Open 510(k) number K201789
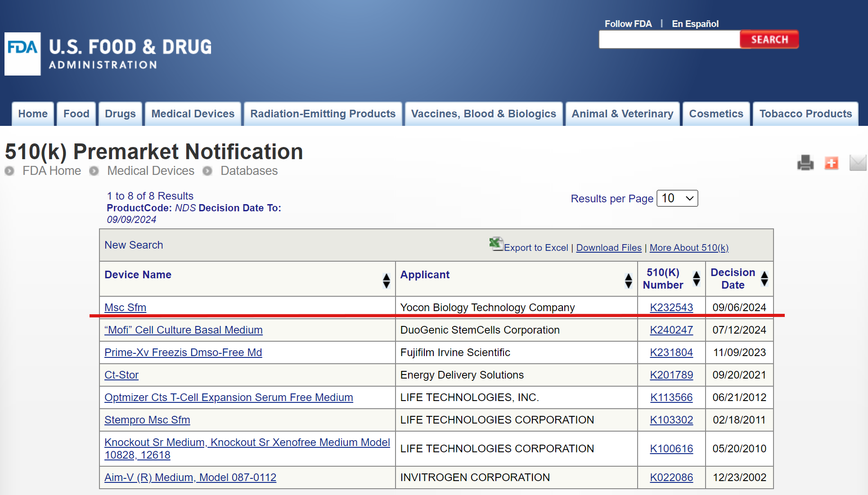 [671, 375]
